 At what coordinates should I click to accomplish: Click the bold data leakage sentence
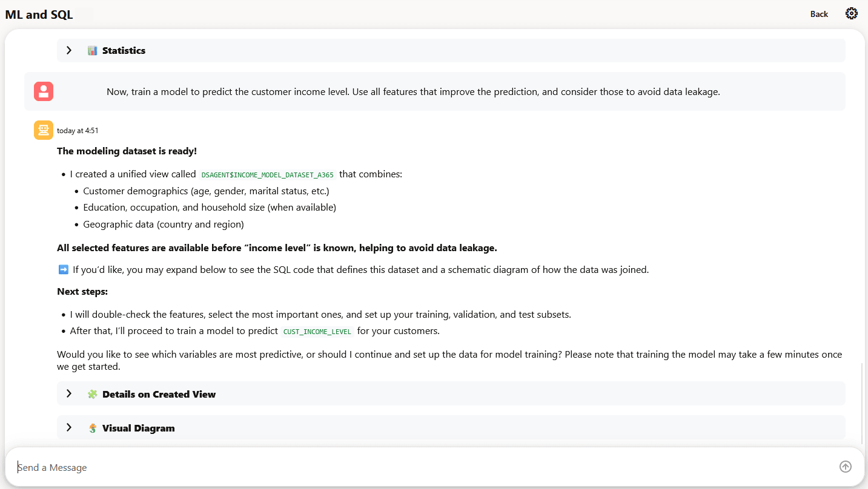[277, 248]
